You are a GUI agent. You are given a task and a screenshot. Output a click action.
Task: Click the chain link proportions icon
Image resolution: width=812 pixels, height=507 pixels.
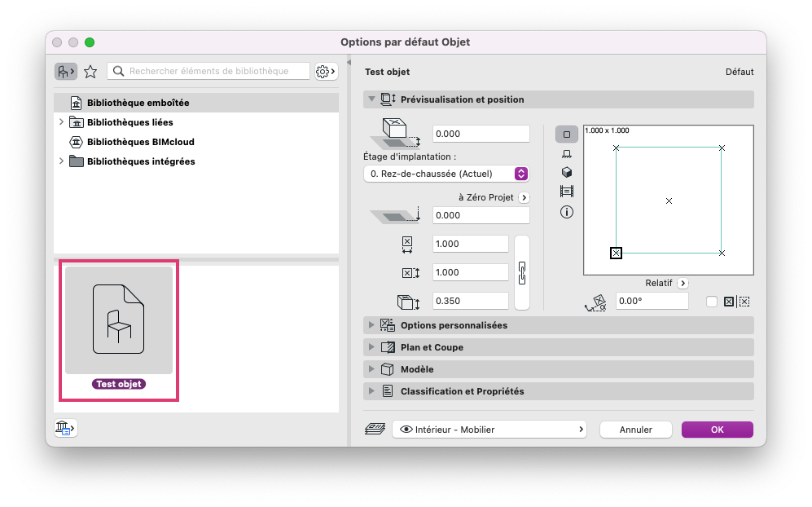(x=522, y=273)
